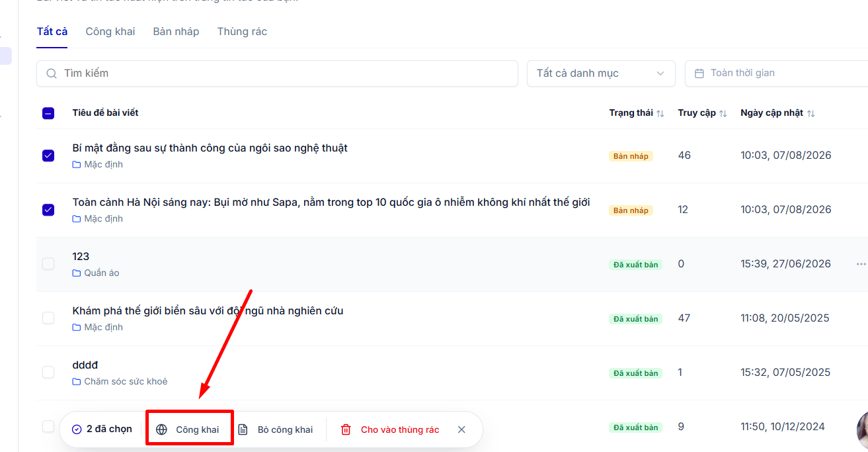This screenshot has width=868, height=452.
Task: Open the Tất cả danh mục dropdown
Action: [601, 73]
